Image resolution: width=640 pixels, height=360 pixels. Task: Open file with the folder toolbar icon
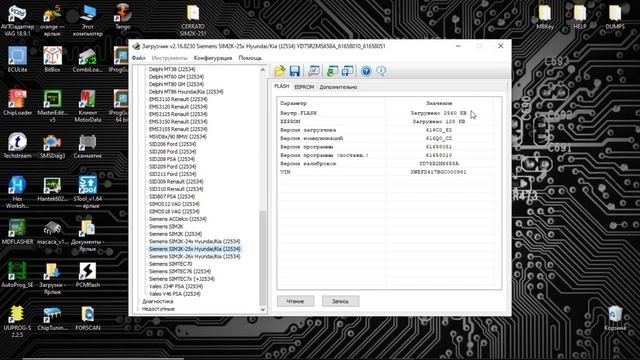(x=280, y=71)
